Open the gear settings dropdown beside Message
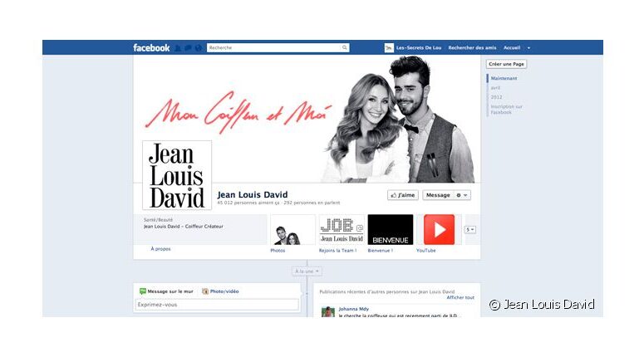The height and width of the screenshot is (357, 644). (x=462, y=195)
